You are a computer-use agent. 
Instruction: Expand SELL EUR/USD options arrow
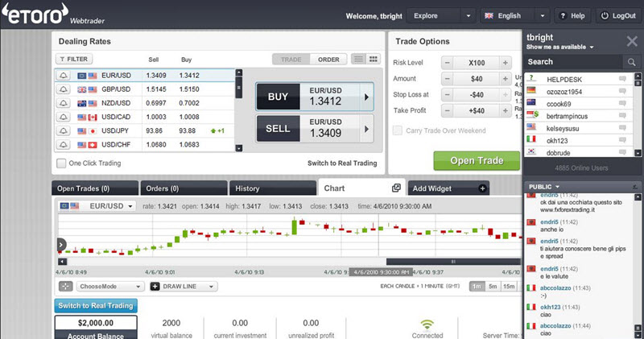pyautogui.click(x=366, y=129)
